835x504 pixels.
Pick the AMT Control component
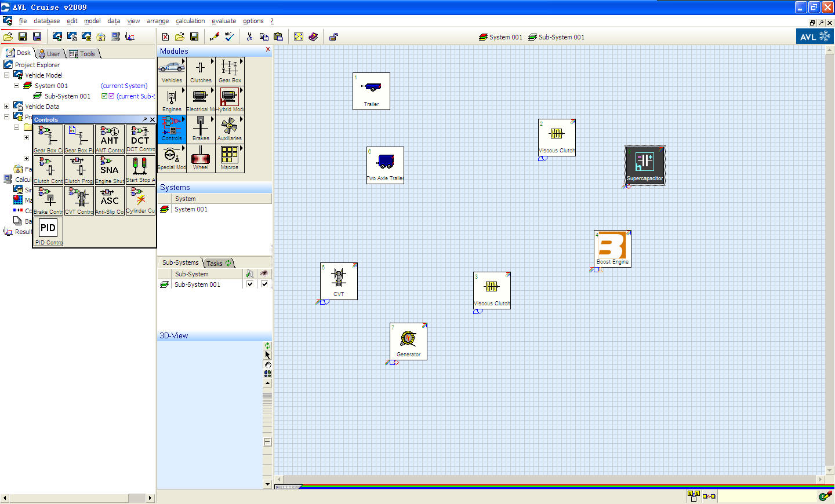point(110,140)
